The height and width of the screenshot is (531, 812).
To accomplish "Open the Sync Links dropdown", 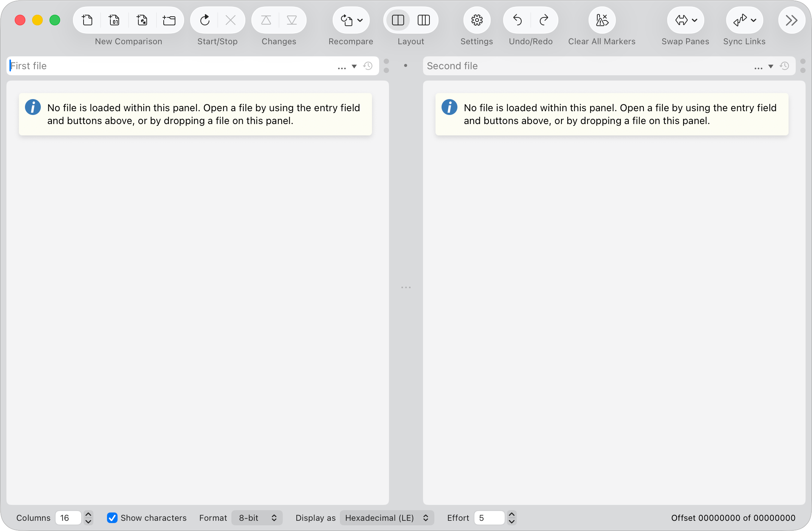I will click(x=745, y=20).
